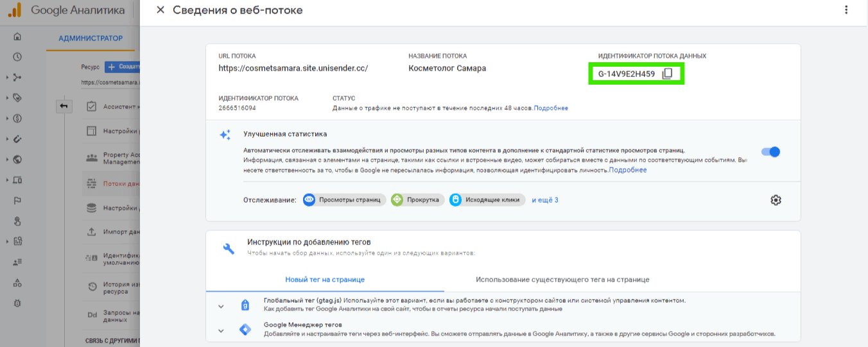Open the Acquisition branch icon in sidebar
This screenshot has width=868, height=347.
17,78
